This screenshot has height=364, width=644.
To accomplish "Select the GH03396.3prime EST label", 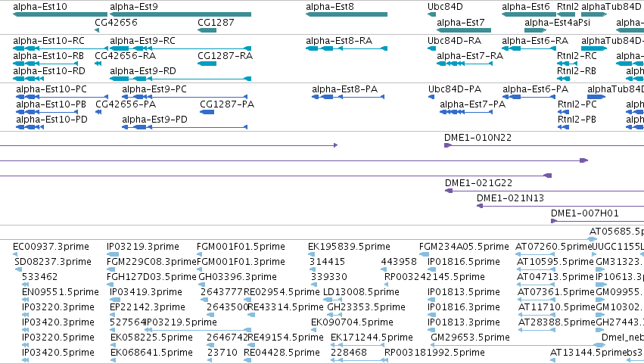I will (x=238, y=276).
